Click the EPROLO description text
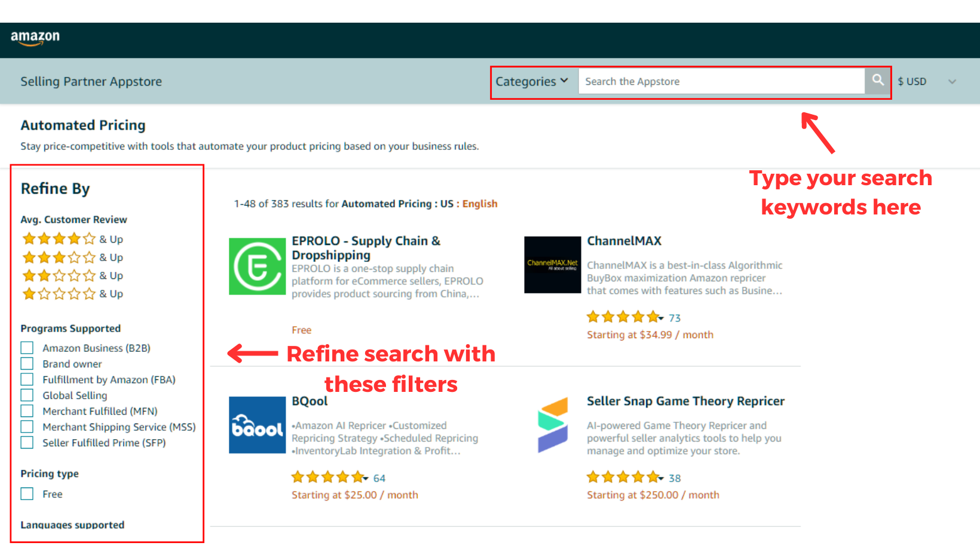 (x=387, y=281)
